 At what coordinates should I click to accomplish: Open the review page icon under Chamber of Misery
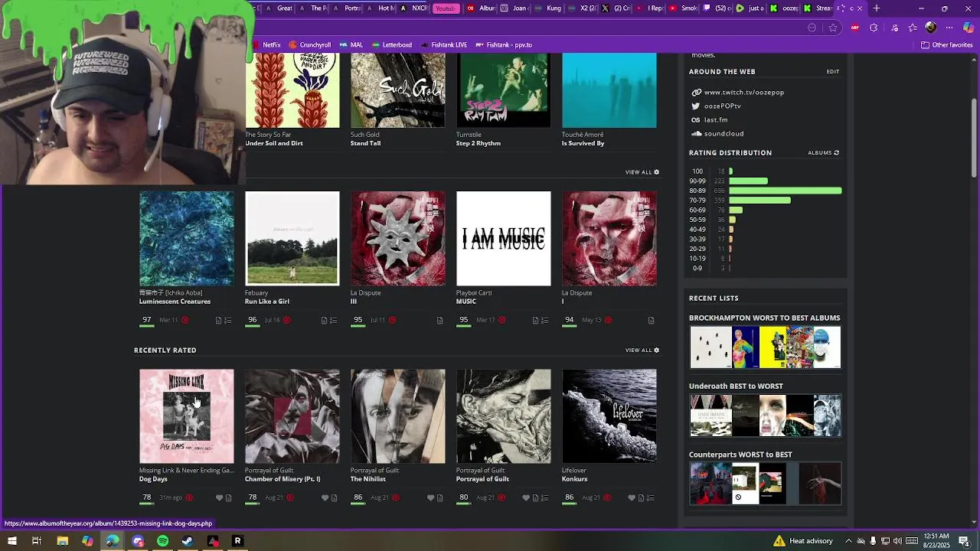[x=334, y=498]
